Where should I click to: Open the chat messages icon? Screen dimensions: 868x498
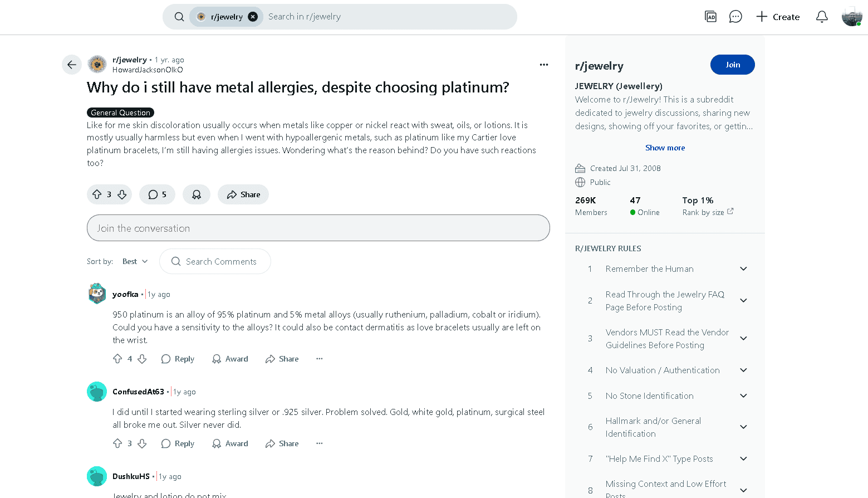pyautogui.click(x=735, y=17)
